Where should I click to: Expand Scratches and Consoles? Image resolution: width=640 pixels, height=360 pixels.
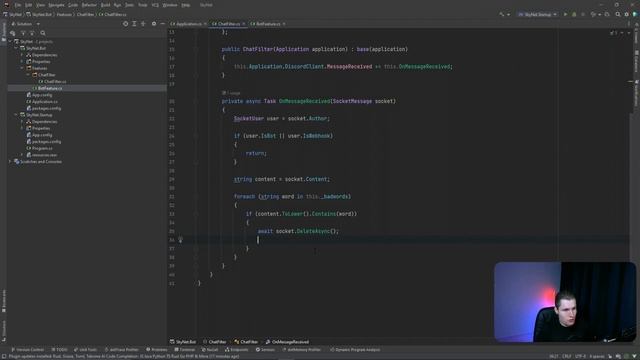point(10,162)
